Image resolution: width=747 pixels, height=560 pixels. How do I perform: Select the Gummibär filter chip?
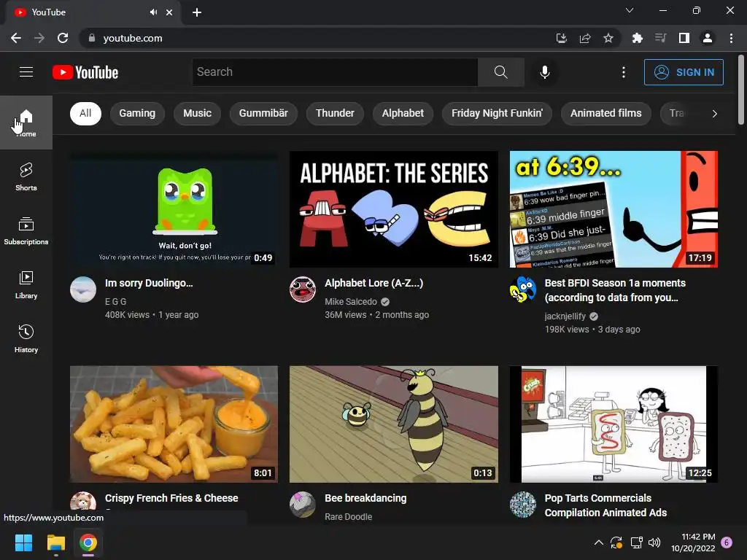pos(263,113)
